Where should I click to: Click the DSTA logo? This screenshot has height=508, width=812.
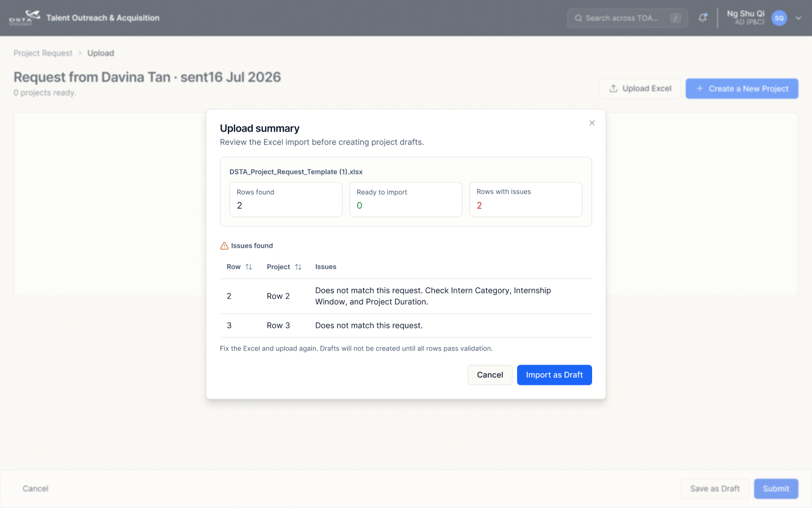24,17
